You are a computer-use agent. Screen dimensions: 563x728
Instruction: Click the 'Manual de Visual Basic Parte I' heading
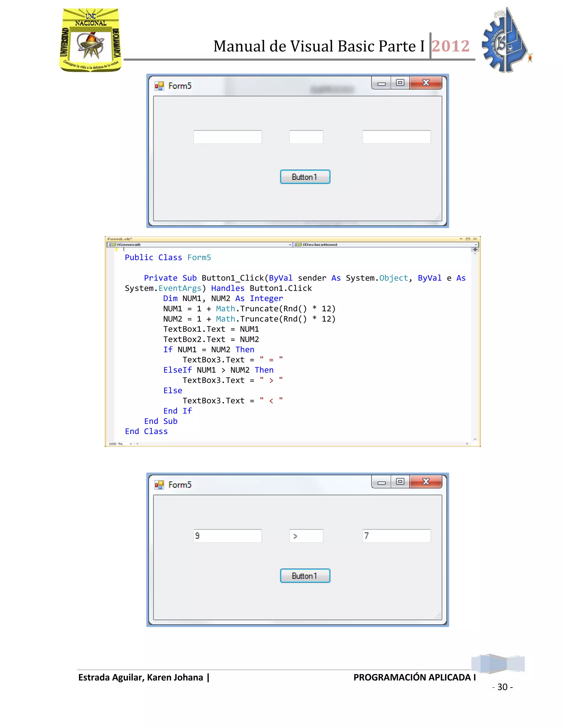[x=319, y=46]
